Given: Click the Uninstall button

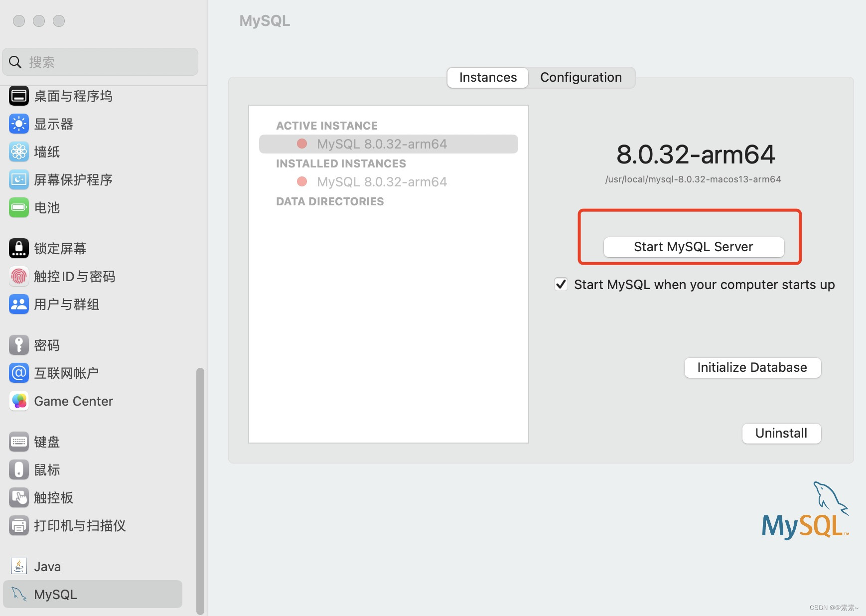Looking at the screenshot, I should [x=781, y=434].
